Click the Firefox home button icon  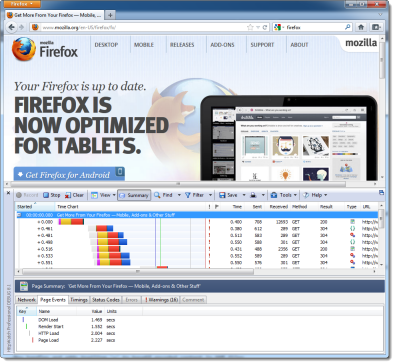(x=361, y=27)
